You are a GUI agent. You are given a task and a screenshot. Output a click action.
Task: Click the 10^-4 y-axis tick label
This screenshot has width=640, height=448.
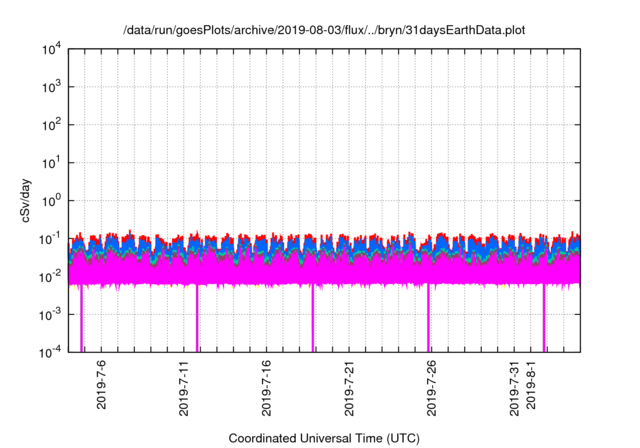pos(50,352)
